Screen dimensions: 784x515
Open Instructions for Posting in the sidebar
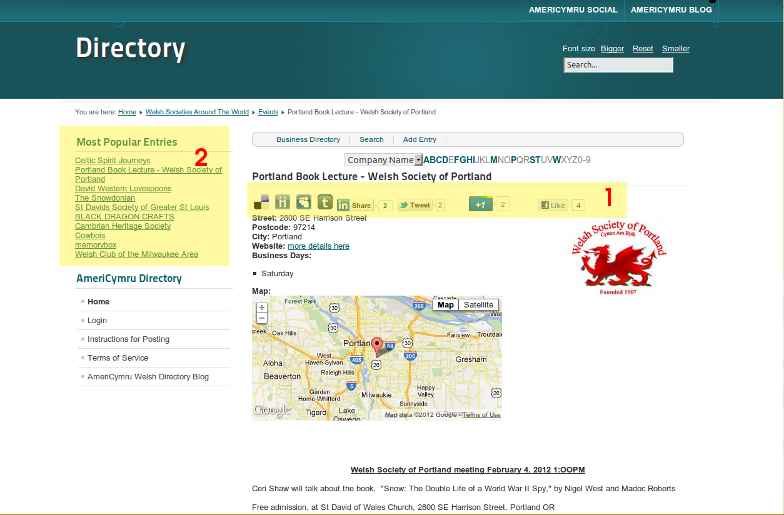click(128, 339)
